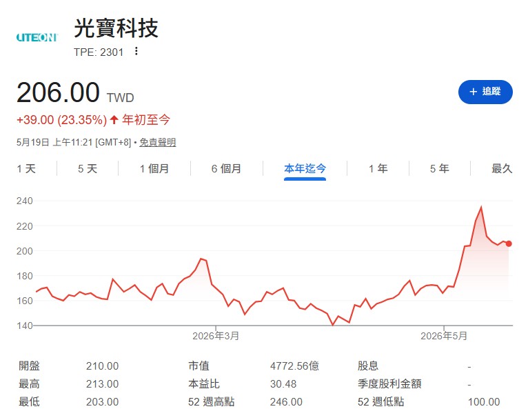Click the 52 週低點 value 100.00
Viewport: 528px width, 420px height.
click(x=484, y=402)
